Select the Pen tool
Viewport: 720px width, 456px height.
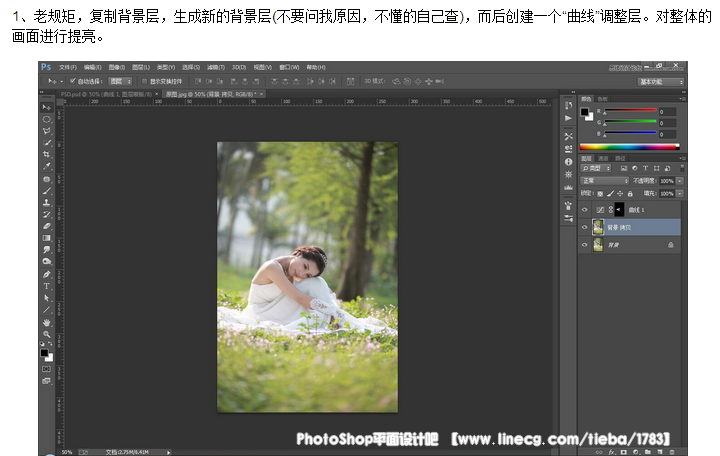46,274
